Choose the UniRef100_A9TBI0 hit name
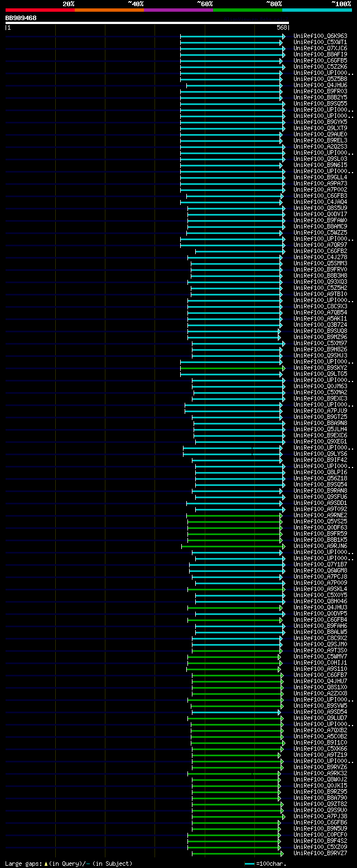 pos(320,294)
